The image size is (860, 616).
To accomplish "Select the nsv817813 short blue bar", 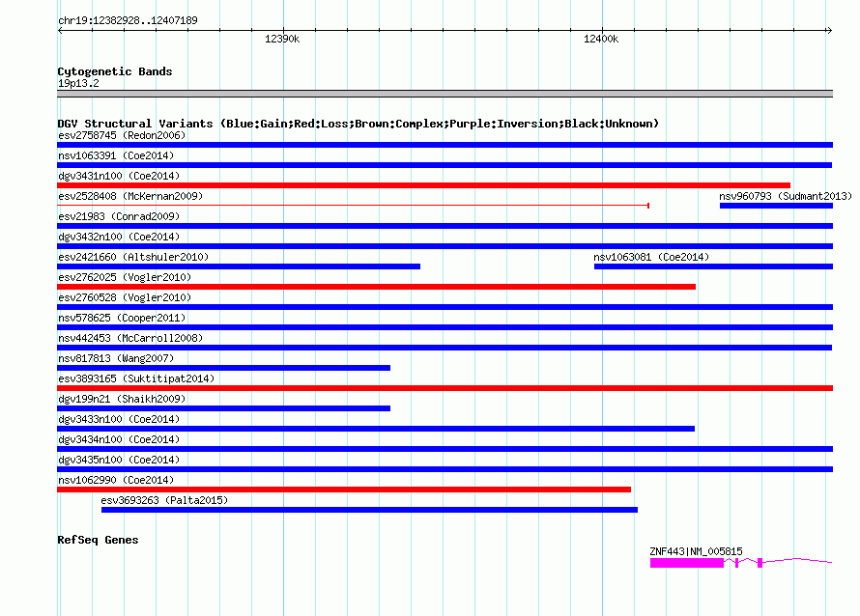I will 224,368.
